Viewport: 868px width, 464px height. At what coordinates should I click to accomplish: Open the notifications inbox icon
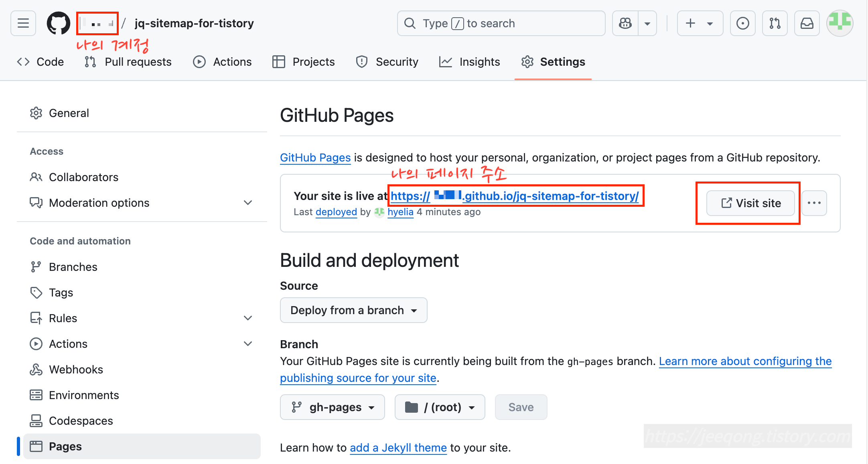point(807,23)
